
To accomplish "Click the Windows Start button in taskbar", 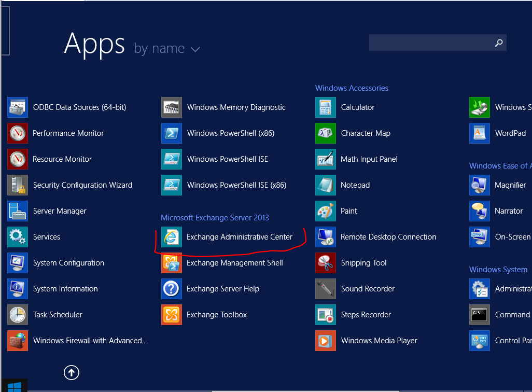I will pyautogui.click(x=14, y=386).
